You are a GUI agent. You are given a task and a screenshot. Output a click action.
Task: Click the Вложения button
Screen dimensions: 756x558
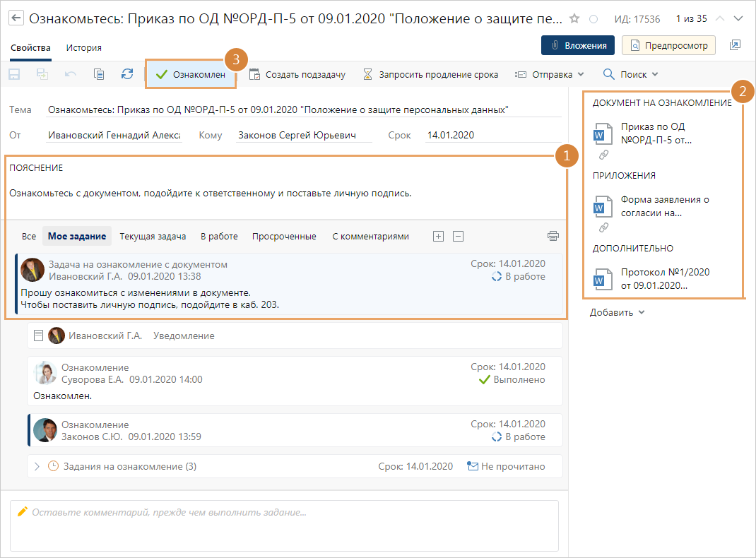577,46
